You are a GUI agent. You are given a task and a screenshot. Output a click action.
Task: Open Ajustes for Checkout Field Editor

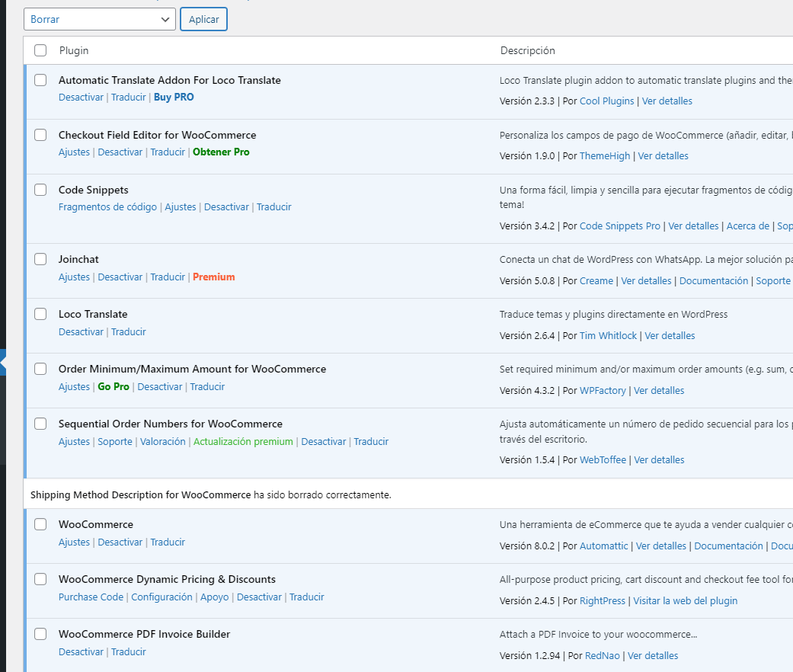point(74,152)
